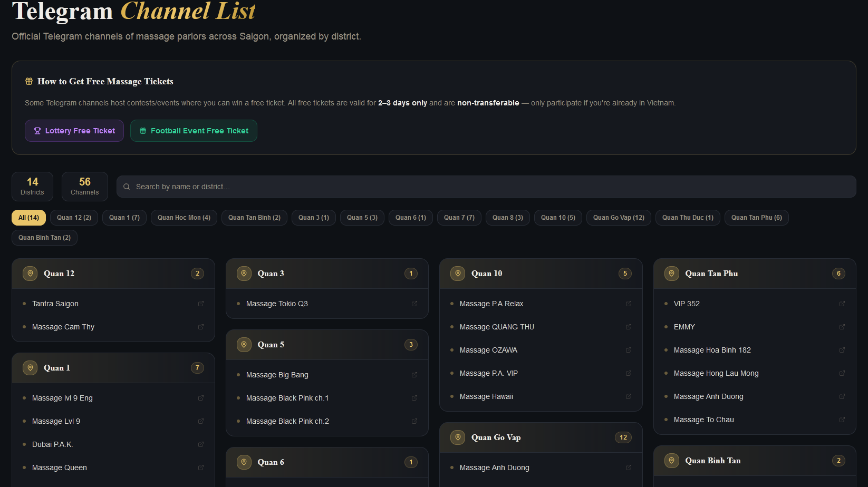
Task: Filter by Quan Go Vap (12)
Action: point(619,218)
